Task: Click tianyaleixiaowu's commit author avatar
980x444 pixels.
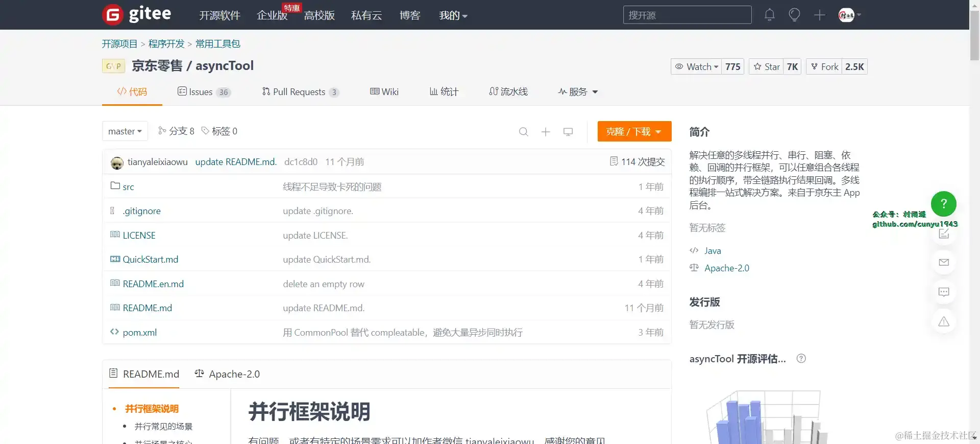Action: click(x=117, y=162)
